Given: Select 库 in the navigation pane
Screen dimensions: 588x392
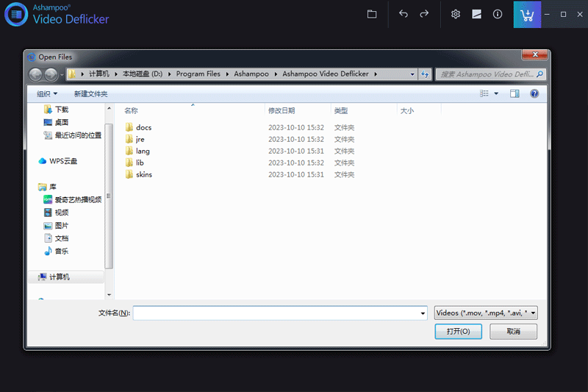Looking at the screenshot, I should coord(48,186).
